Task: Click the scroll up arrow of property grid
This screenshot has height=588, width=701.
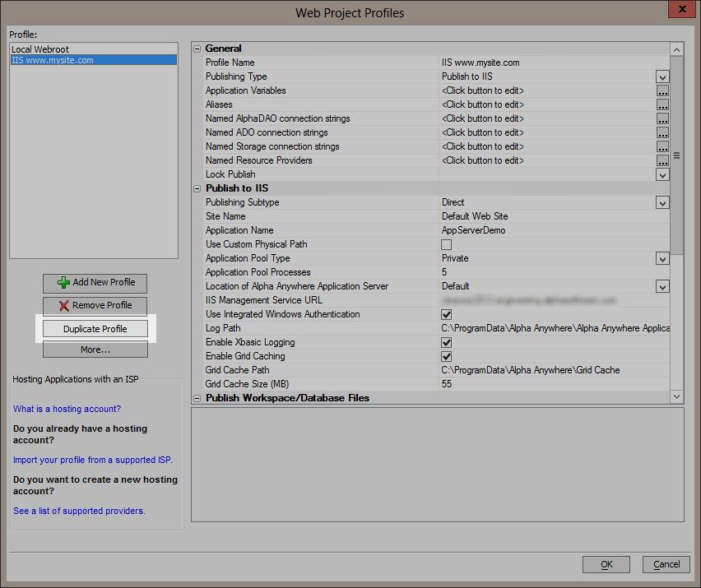Action: (676, 49)
